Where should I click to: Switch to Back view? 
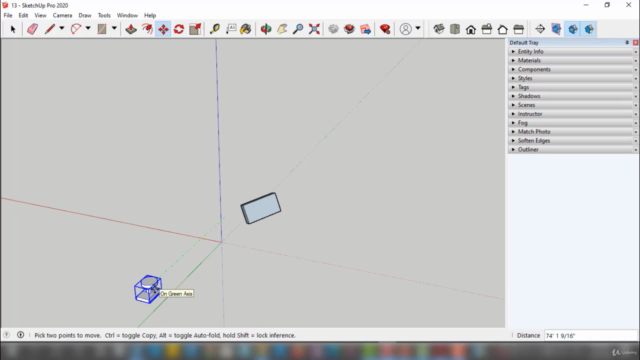pos(502,29)
